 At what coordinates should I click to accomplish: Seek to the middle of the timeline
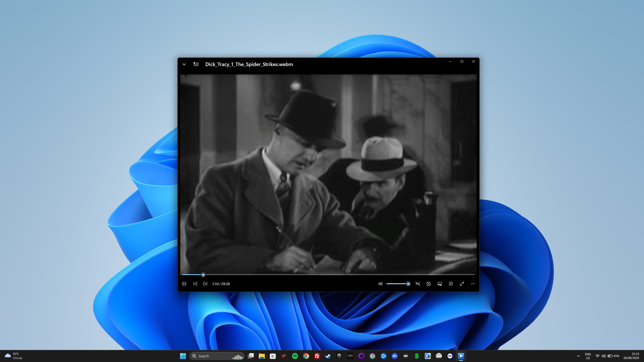[x=329, y=275]
